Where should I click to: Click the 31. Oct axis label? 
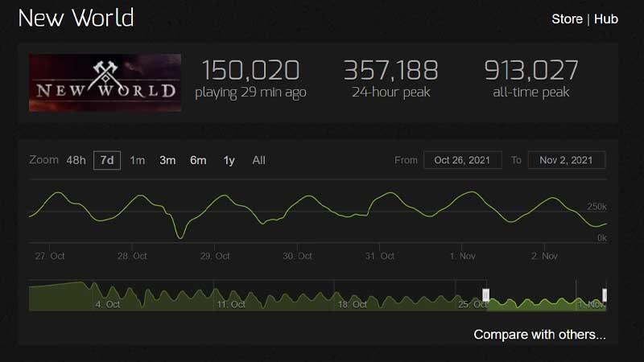(x=380, y=256)
